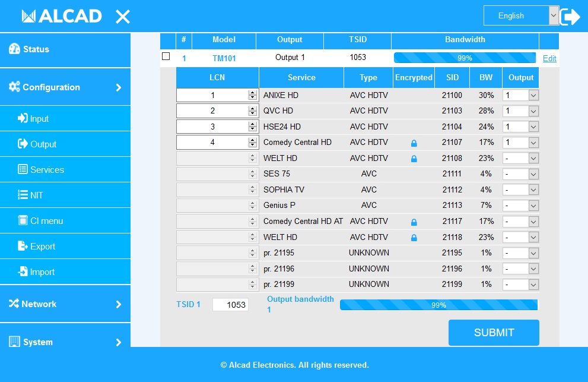Open the Output dropdown for ANIXE HD
This screenshot has height=382, width=588.
pyautogui.click(x=521, y=96)
